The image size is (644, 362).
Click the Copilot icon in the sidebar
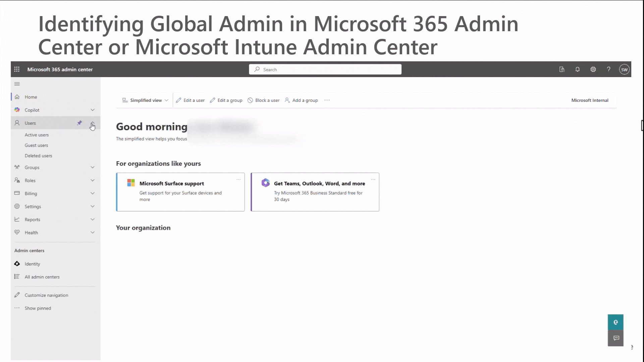17,110
